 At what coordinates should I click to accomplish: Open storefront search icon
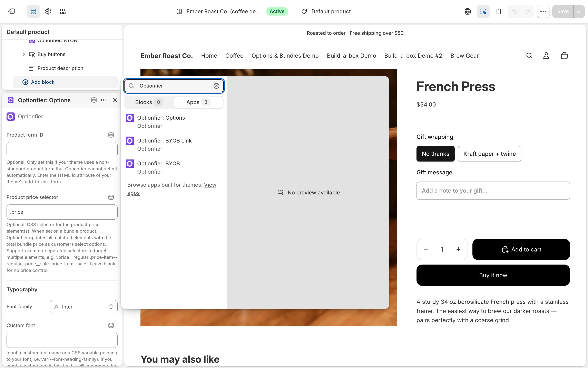click(x=529, y=56)
